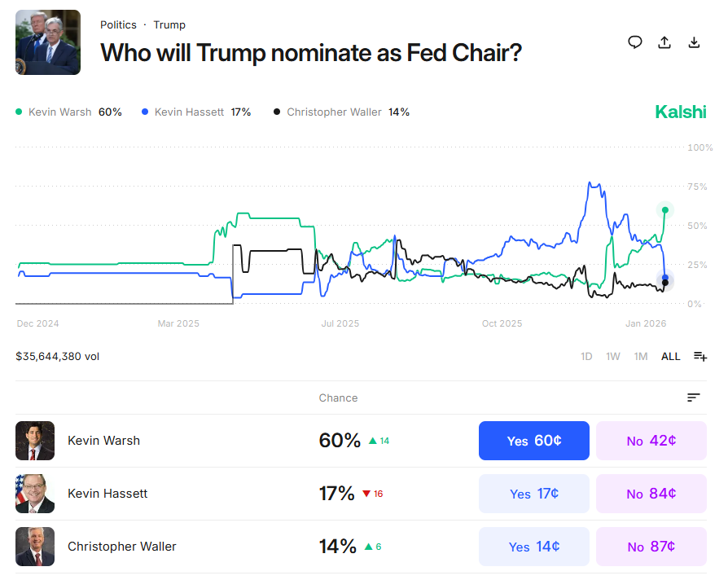Switch chart to 1M range

click(x=641, y=357)
